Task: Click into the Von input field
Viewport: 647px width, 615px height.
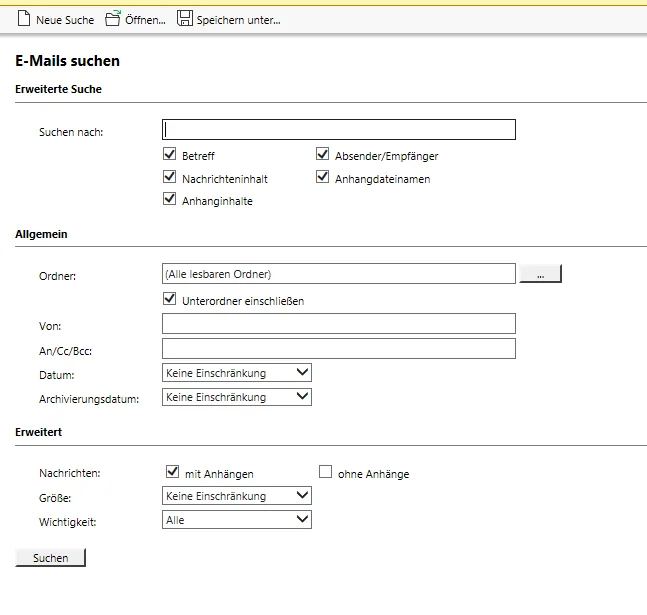Action: [339, 324]
